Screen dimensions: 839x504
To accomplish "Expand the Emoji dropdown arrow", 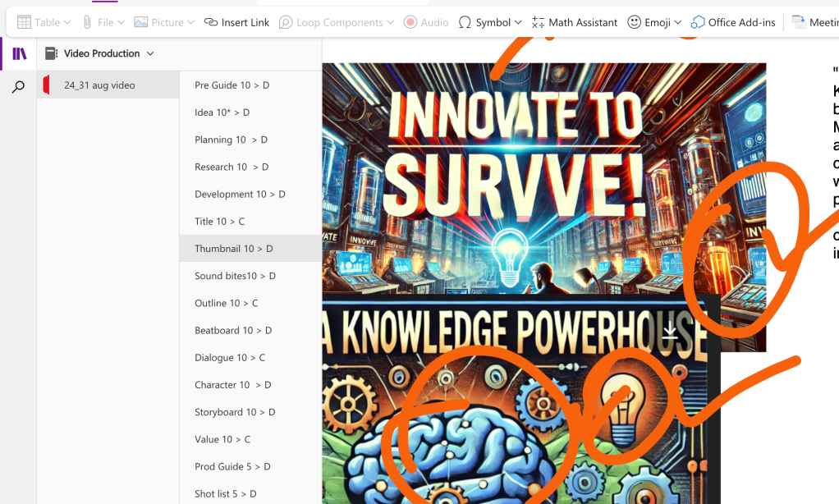I will [677, 22].
